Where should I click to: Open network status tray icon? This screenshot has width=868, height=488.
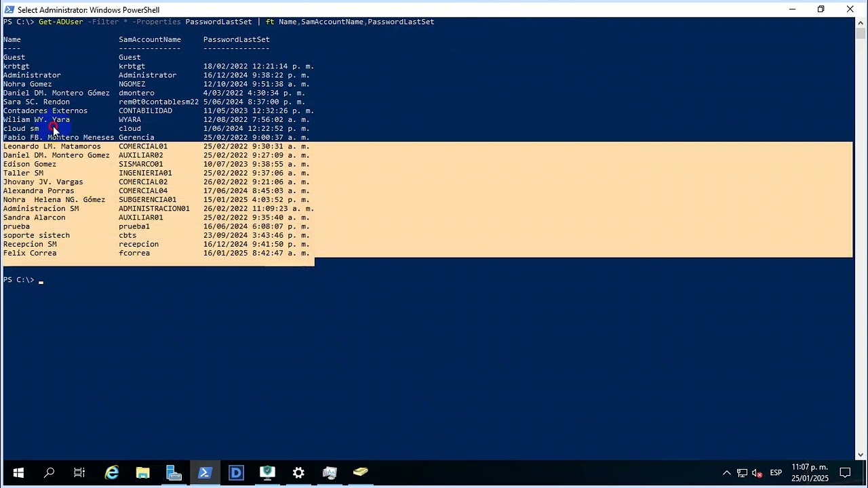(x=742, y=473)
